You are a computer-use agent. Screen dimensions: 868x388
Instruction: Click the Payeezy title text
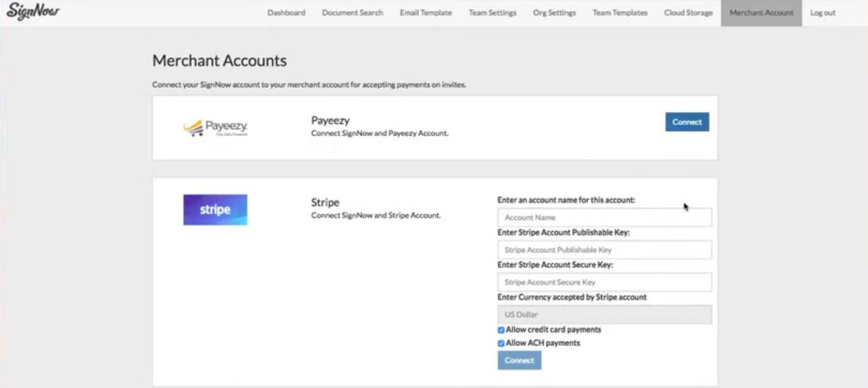(330, 121)
